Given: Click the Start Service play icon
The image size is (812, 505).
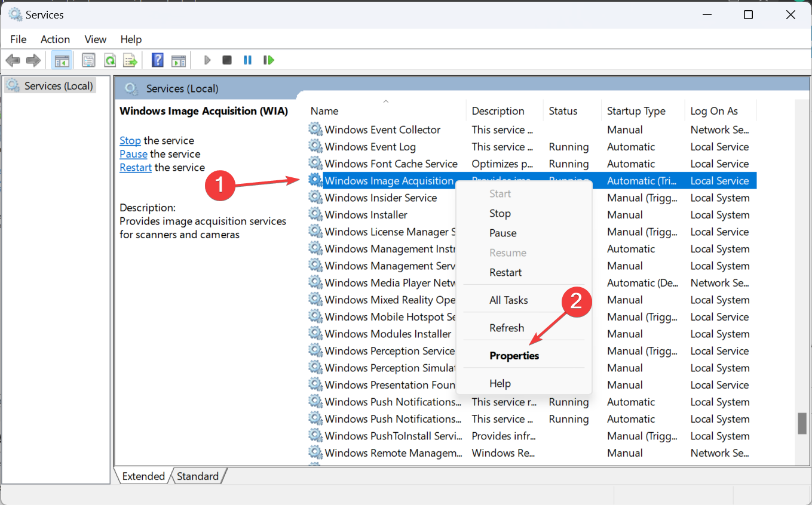Looking at the screenshot, I should pyautogui.click(x=207, y=60).
